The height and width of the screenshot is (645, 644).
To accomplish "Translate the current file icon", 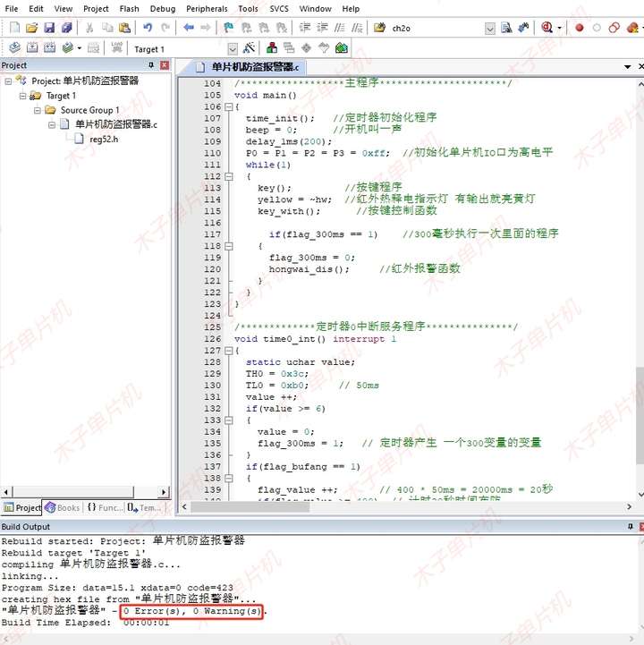I will coord(14,48).
